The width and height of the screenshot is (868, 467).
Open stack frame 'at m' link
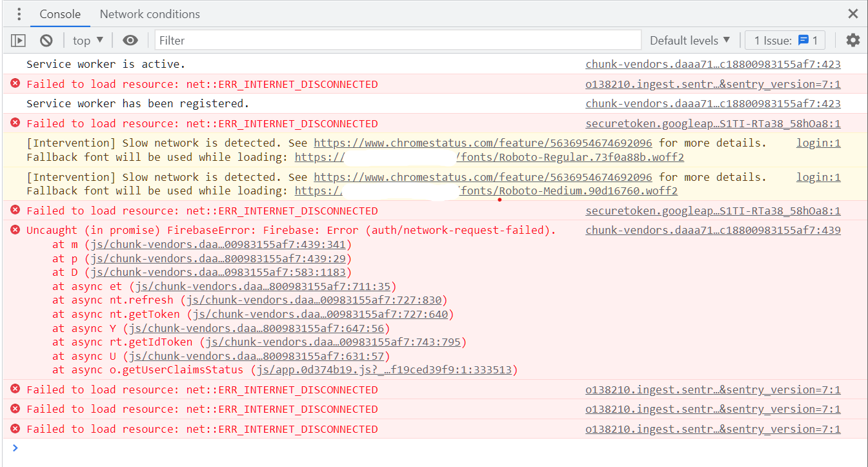point(219,245)
